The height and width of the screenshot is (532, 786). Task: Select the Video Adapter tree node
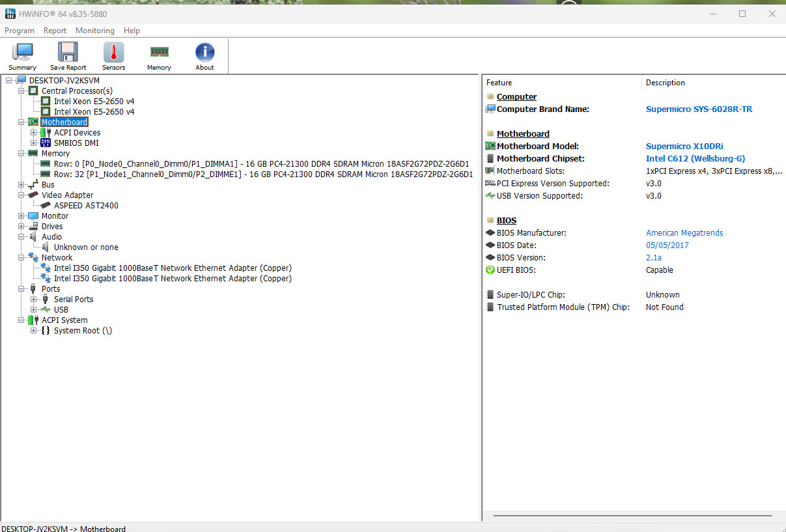tap(67, 195)
